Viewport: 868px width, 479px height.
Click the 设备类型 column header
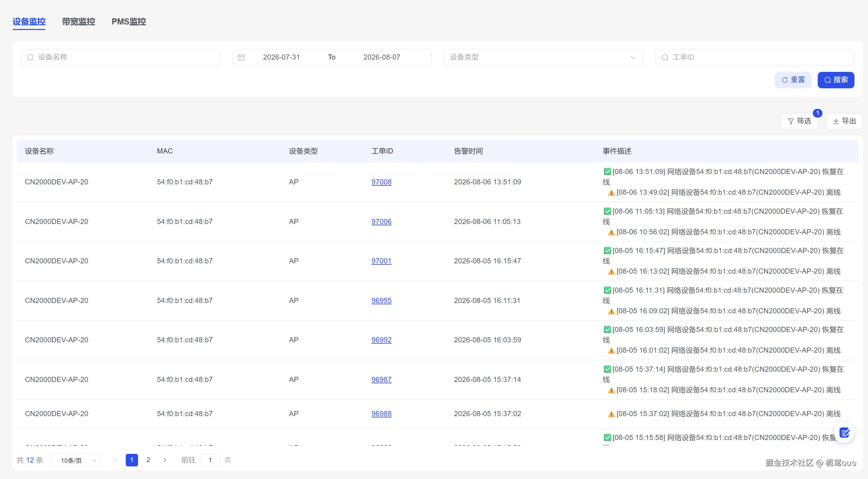click(x=303, y=151)
